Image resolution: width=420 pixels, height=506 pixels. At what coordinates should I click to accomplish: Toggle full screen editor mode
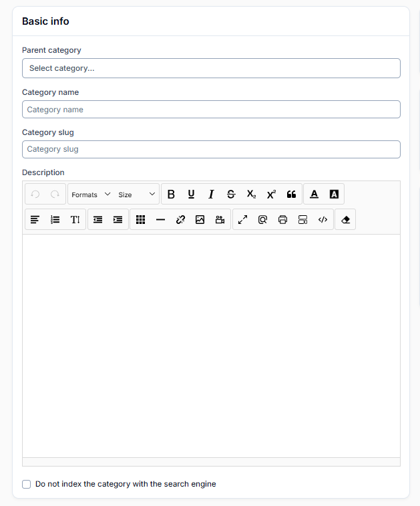tap(243, 219)
